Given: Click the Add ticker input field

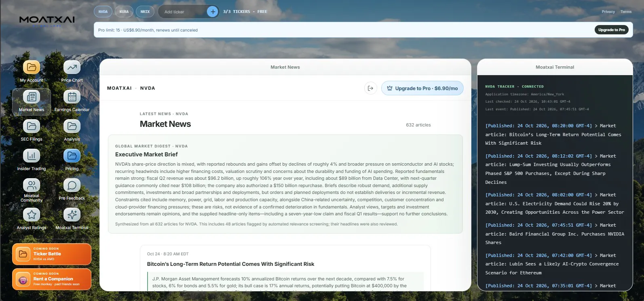Looking at the screenshot, I should [x=183, y=12].
